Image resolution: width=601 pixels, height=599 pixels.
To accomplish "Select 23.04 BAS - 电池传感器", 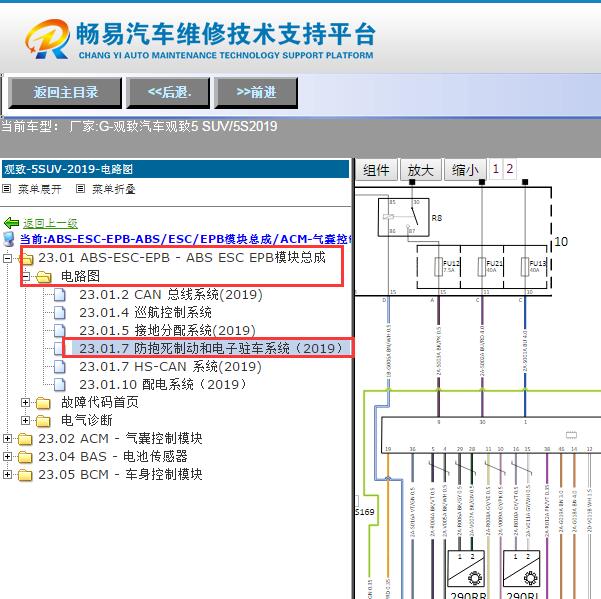I will [113, 456].
